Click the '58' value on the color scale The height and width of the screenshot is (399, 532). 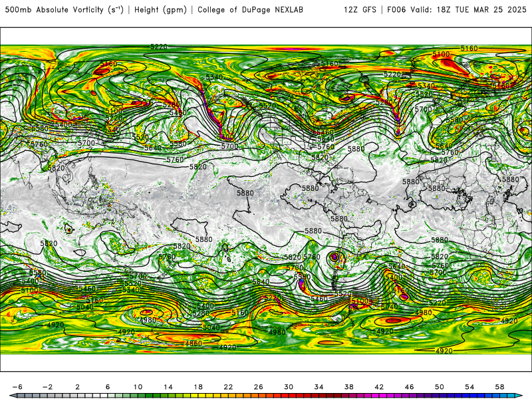click(x=499, y=387)
